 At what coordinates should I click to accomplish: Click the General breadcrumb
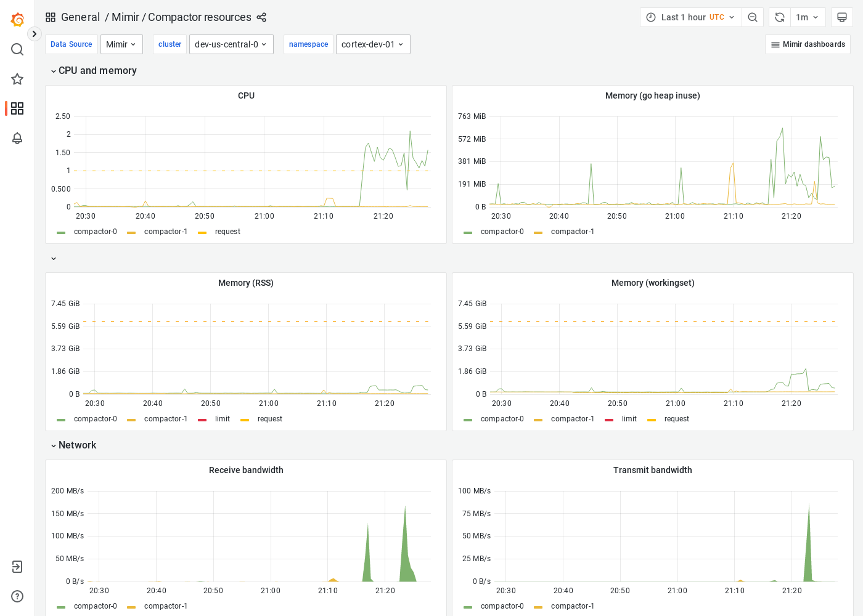coord(81,17)
